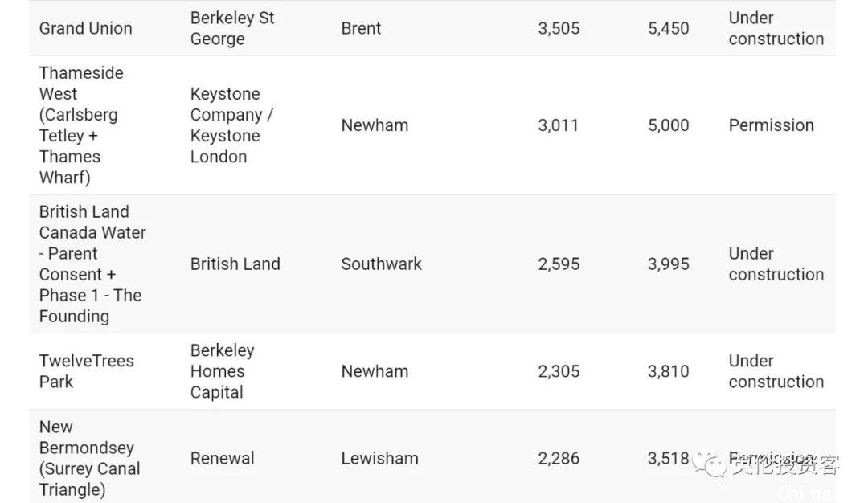Click the Renewal developer cell

pyautogui.click(x=223, y=458)
